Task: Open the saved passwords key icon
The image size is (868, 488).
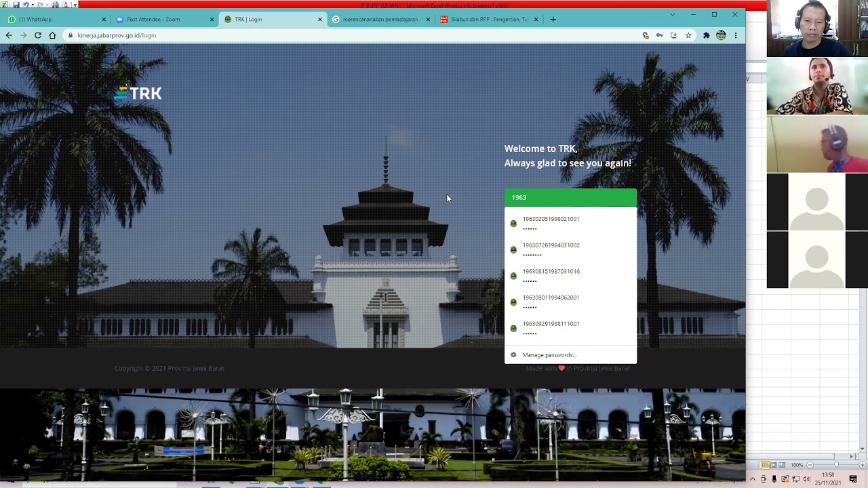Action: click(659, 35)
